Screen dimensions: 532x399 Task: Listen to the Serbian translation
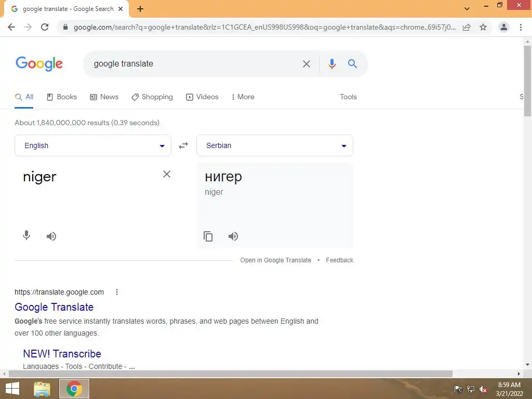pos(233,236)
